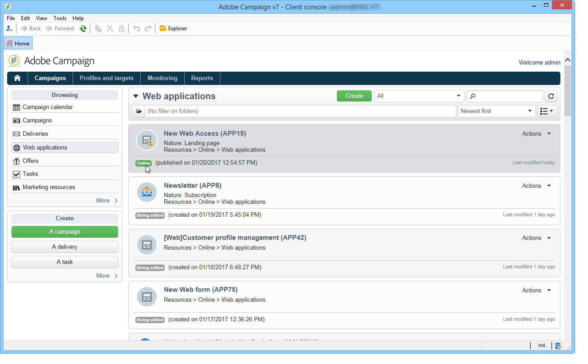Open Tasks in the Browsing panel
588x364 pixels.
click(65, 174)
